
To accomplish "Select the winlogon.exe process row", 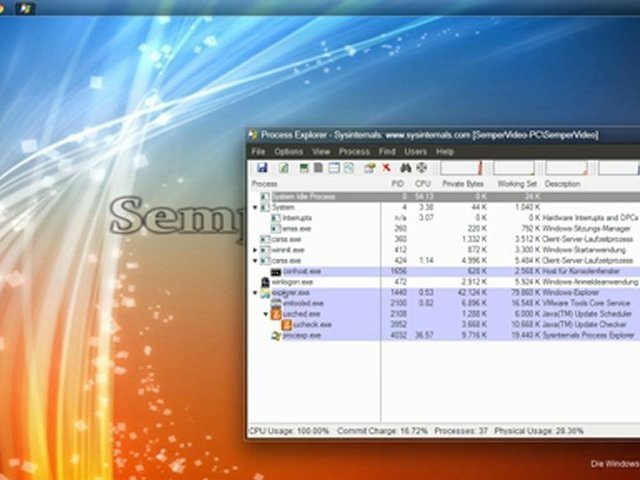I will click(444, 282).
